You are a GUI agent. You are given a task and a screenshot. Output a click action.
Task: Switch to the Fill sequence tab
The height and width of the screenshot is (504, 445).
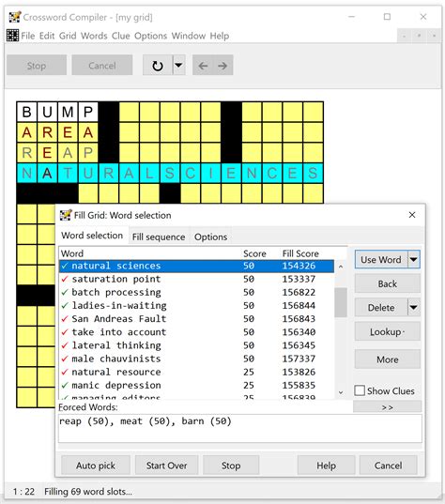pos(159,237)
